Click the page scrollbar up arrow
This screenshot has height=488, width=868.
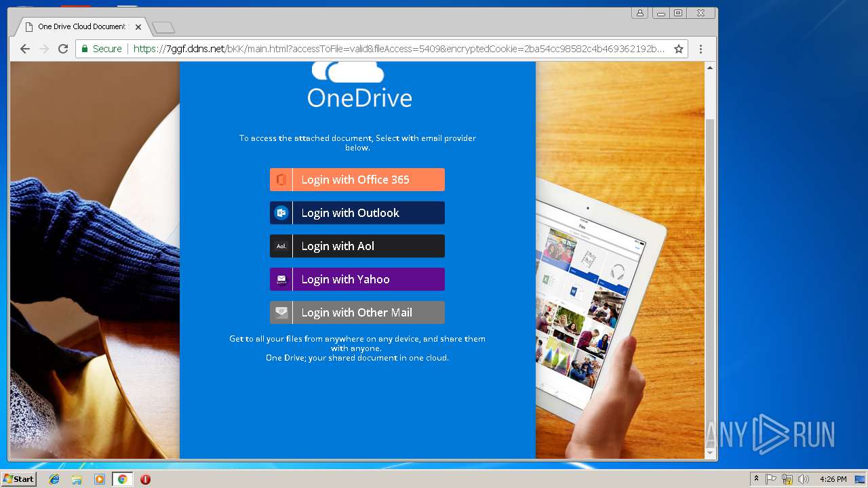[x=710, y=68]
